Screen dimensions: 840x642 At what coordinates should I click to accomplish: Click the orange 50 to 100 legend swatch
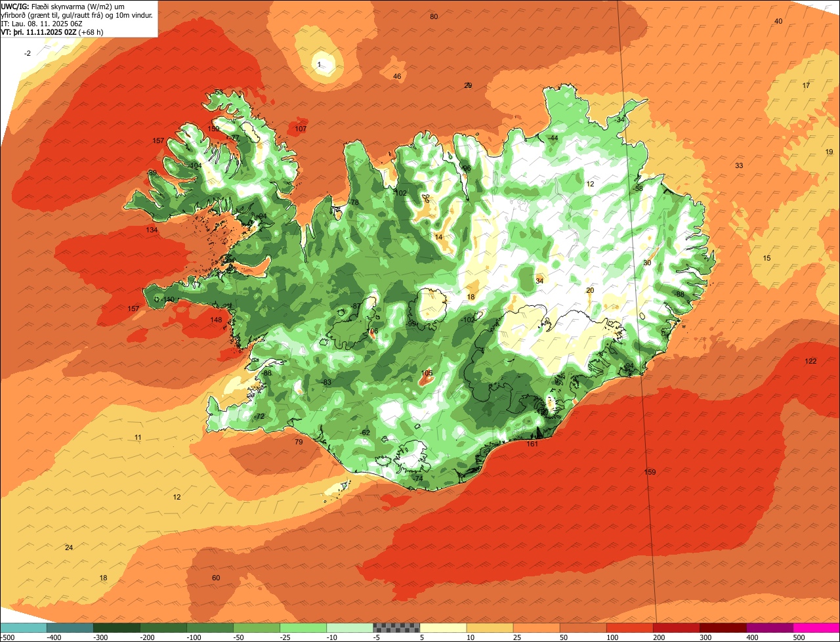pos(583,628)
